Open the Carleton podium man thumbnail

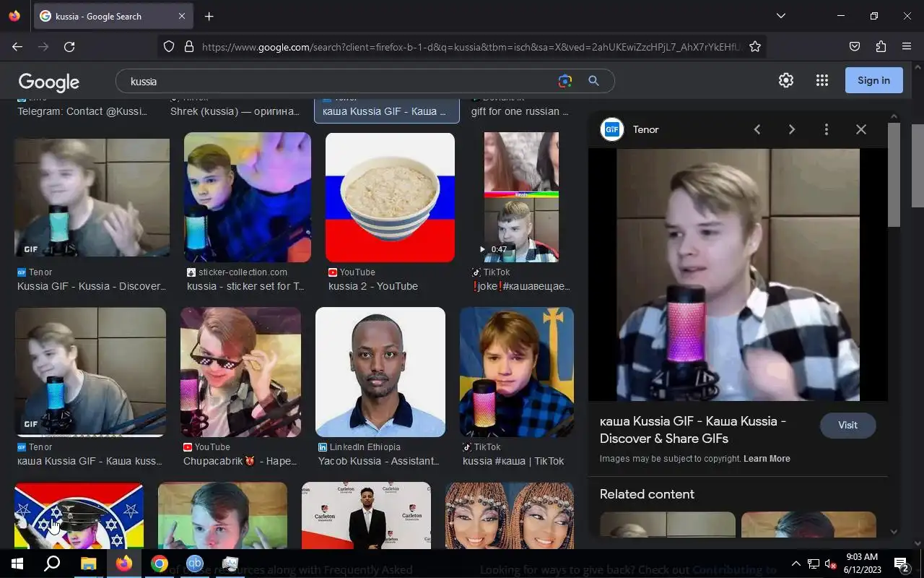click(x=366, y=515)
